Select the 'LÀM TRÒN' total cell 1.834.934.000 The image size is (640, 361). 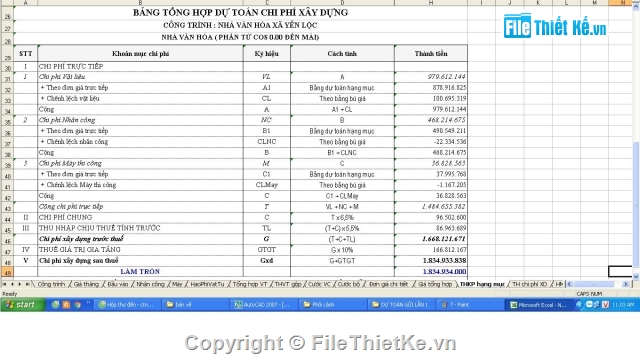tap(431, 272)
